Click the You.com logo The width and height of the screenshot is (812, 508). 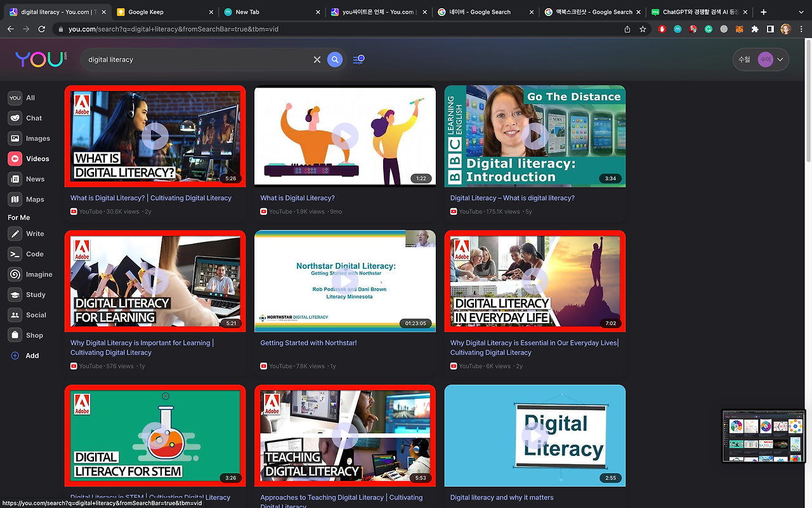click(x=41, y=59)
